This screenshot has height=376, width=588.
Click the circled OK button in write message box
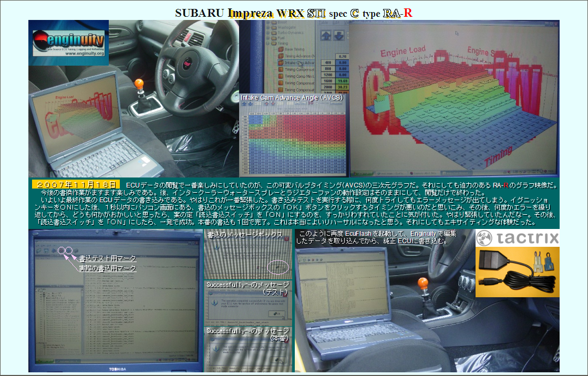pyautogui.click(x=278, y=267)
